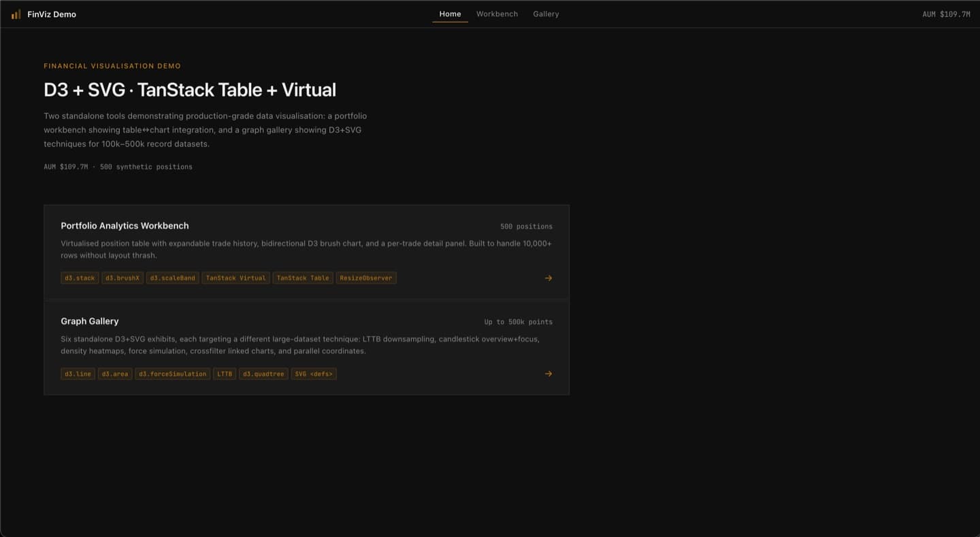Click the ResizeObserver tag
The width and height of the screenshot is (980, 537).
click(x=366, y=278)
